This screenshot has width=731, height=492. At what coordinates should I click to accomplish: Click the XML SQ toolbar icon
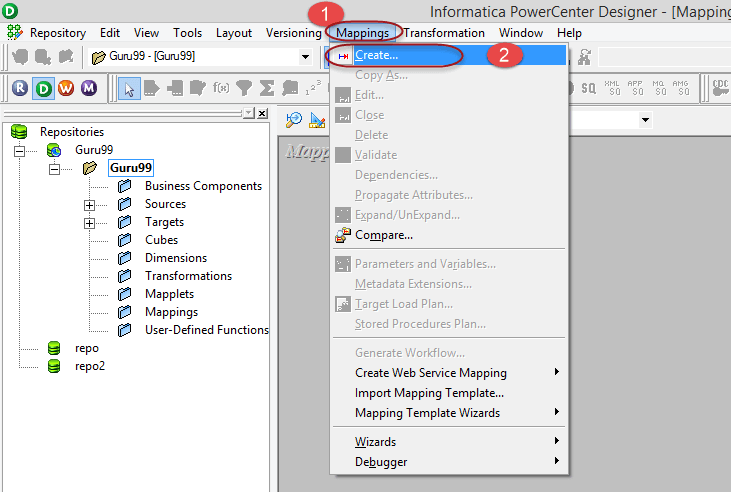(x=612, y=88)
